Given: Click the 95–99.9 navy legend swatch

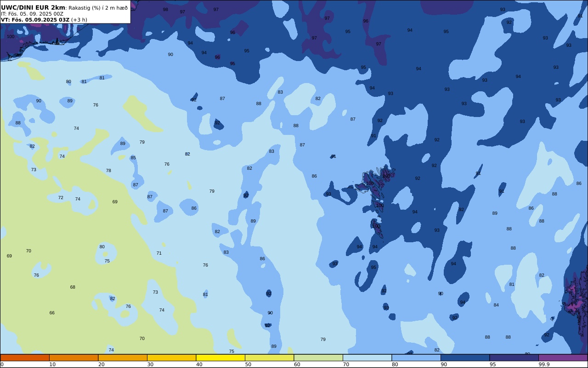Looking at the screenshot, I should pyautogui.click(x=514, y=358).
